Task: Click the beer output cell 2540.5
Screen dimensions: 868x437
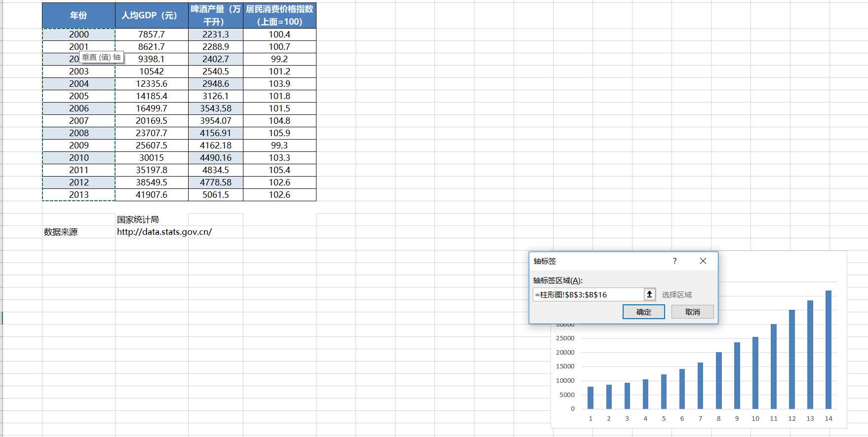Action: tap(216, 72)
